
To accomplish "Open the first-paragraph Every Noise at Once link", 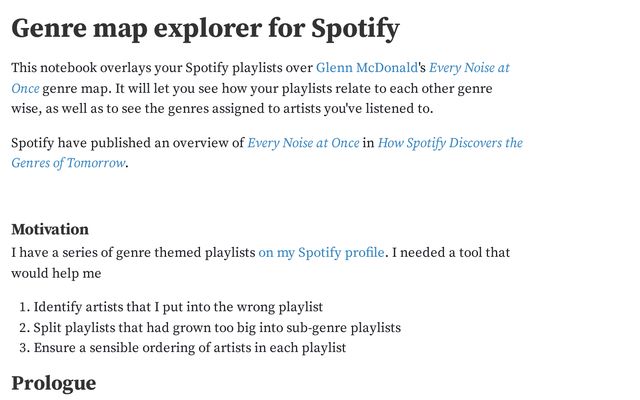I will tap(469, 68).
